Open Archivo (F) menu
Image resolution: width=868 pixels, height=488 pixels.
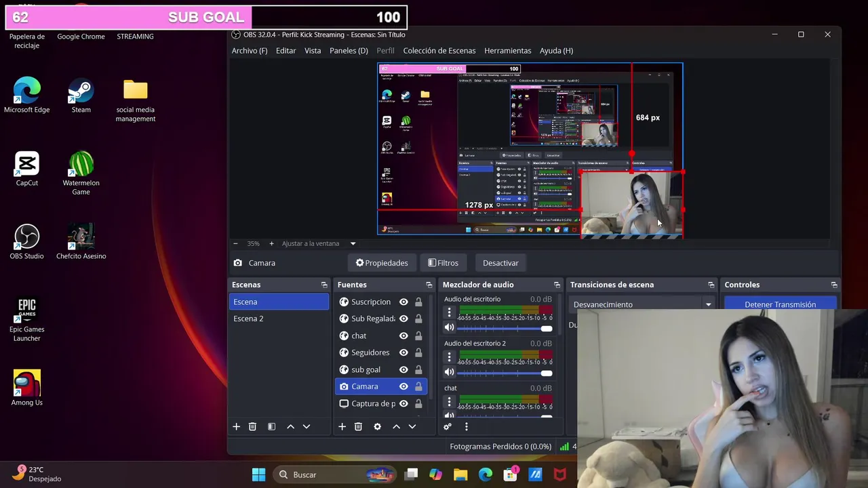pyautogui.click(x=250, y=51)
